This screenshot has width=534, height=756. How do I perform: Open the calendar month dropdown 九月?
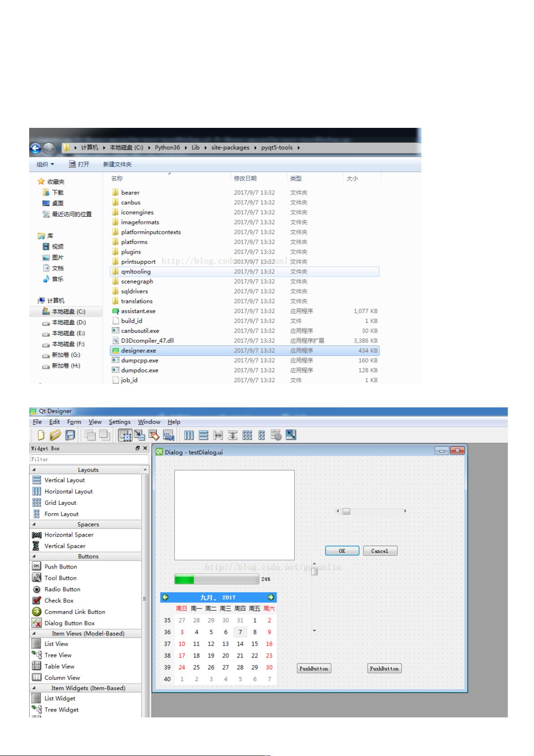tap(208, 597)
